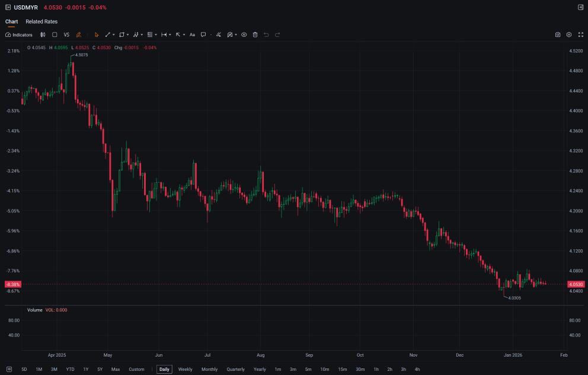Viewport: 588px width, 375px height.
Task: Click the magnet snap tool icon
Action: click(229, 35)
